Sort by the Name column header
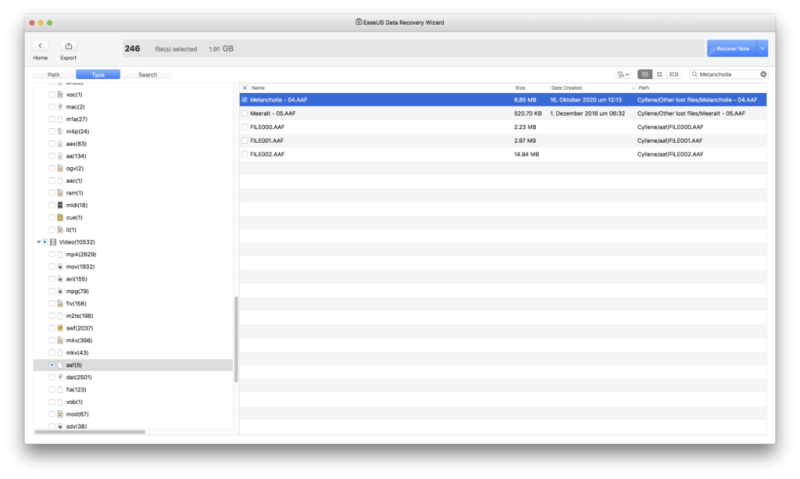Viewport: 800px width, 479px height. click(x=258, y=88)
